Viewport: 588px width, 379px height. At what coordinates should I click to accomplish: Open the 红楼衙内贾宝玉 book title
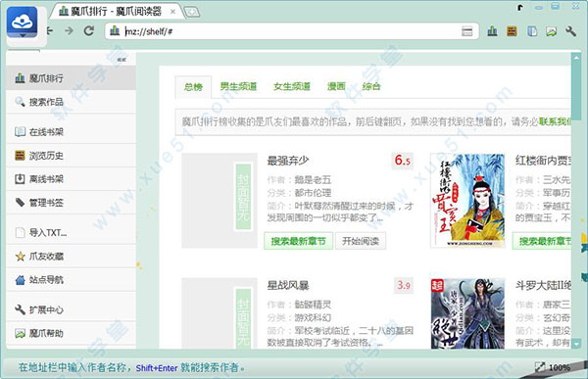coord(543,161)
